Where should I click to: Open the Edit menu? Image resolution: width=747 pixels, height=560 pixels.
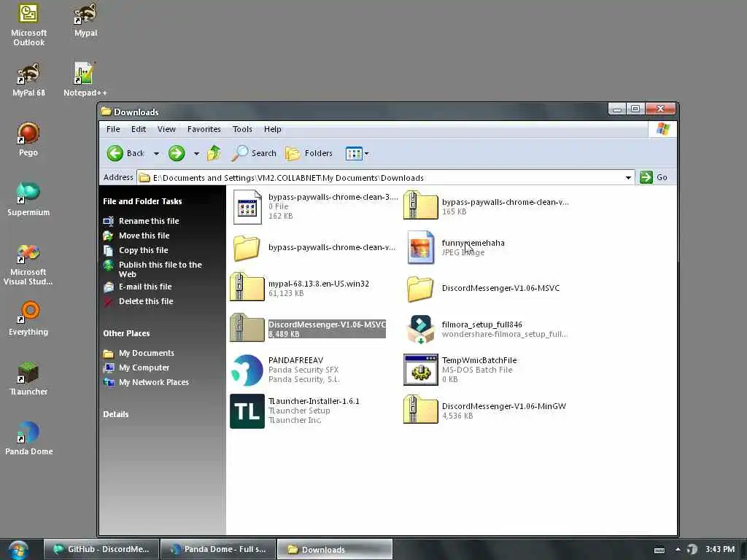[x=139, y=129]
